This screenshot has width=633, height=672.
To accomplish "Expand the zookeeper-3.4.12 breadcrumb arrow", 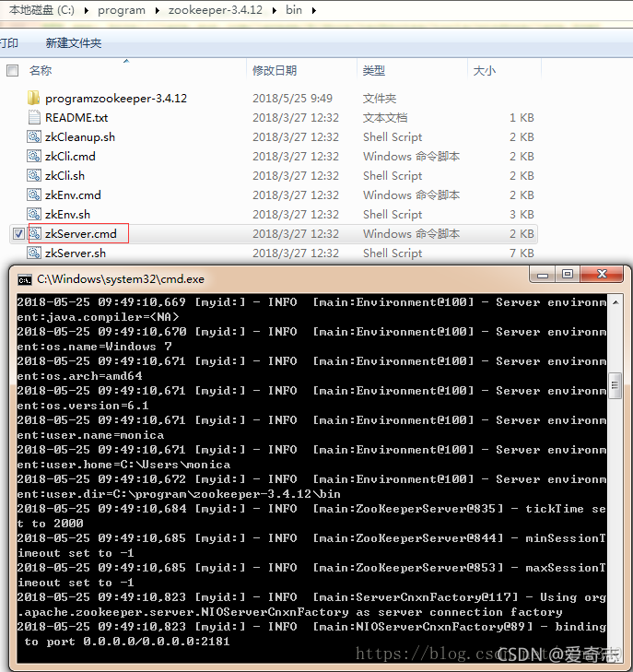I will point(275,10).
